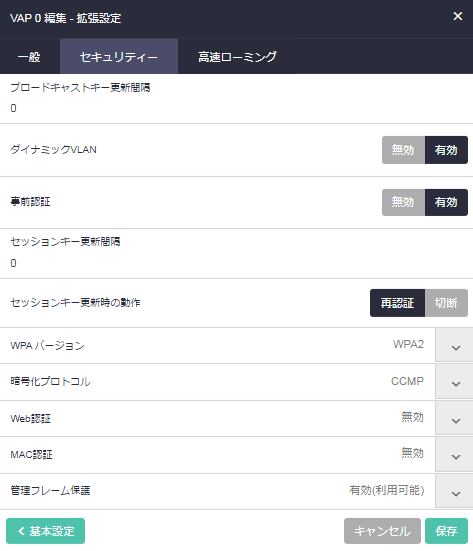
Task: Open the セキュリティー tab
Action: pos(119,57)
